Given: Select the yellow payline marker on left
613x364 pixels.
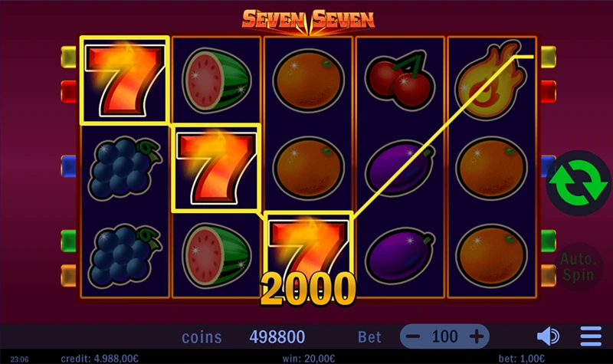Looking at the screenshot, I should coord(68,57).
